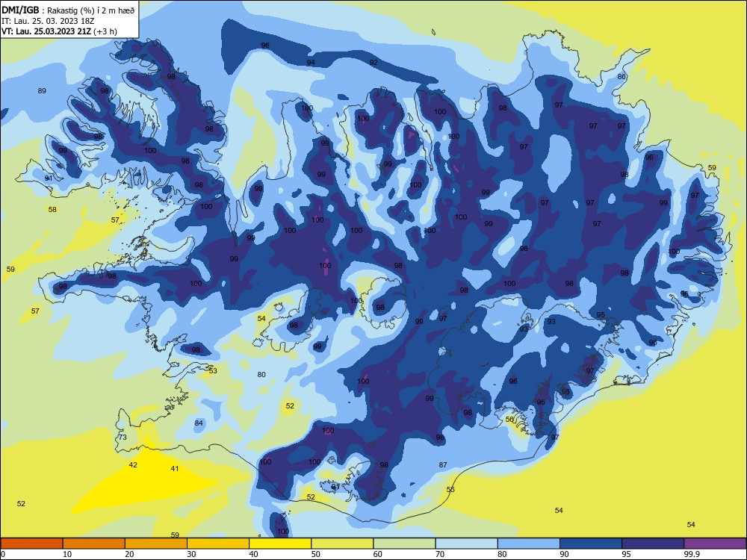Select the humidity value '86' on the map
The height and width of the screenshot is (560, 747).
coord(622,76)
